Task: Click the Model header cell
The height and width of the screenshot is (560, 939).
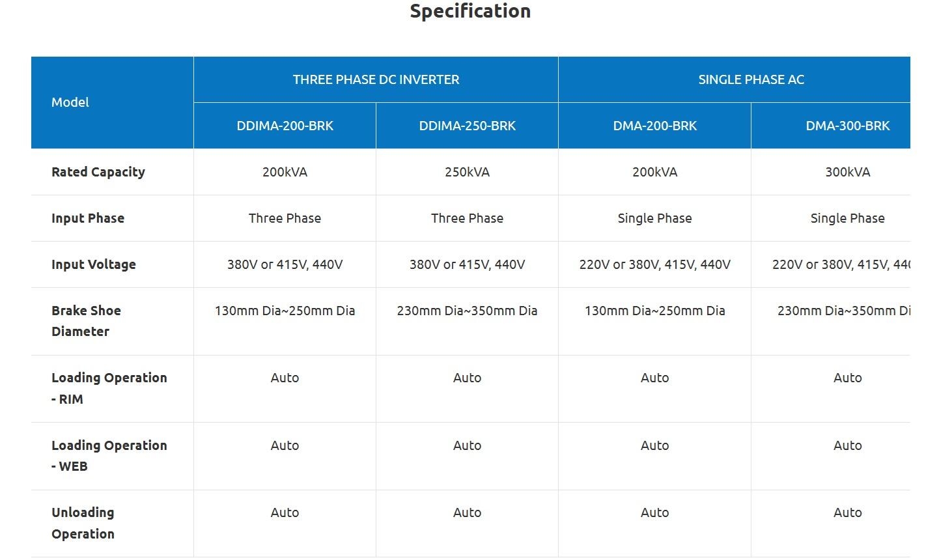Action: click(70, 102)
